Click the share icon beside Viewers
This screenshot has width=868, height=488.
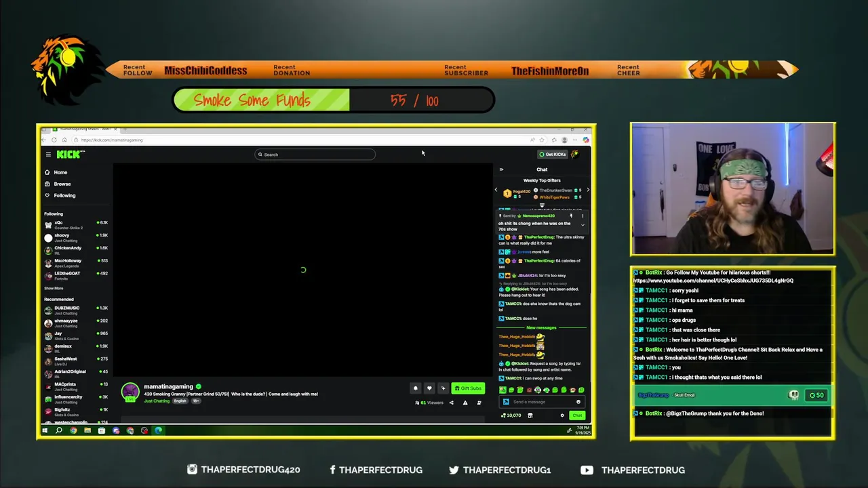point(451,403)
